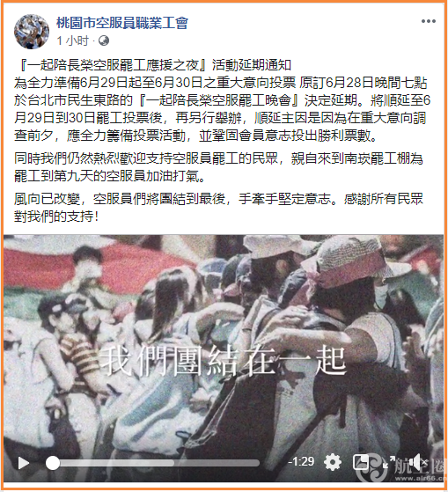Click the globe public-audience icon
Screen dimensions: 448x492
[104, 40]
